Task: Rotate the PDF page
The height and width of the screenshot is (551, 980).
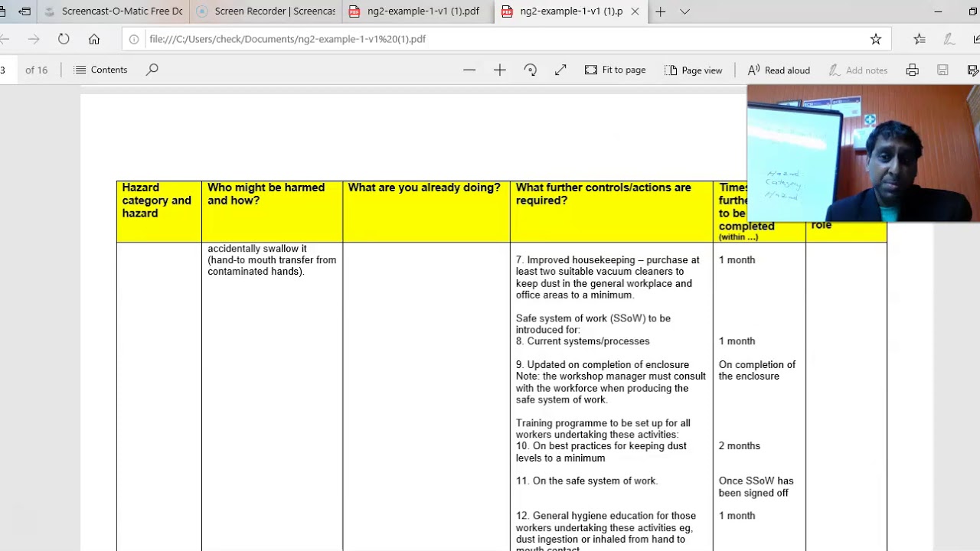Action: [x=531, y=70]
